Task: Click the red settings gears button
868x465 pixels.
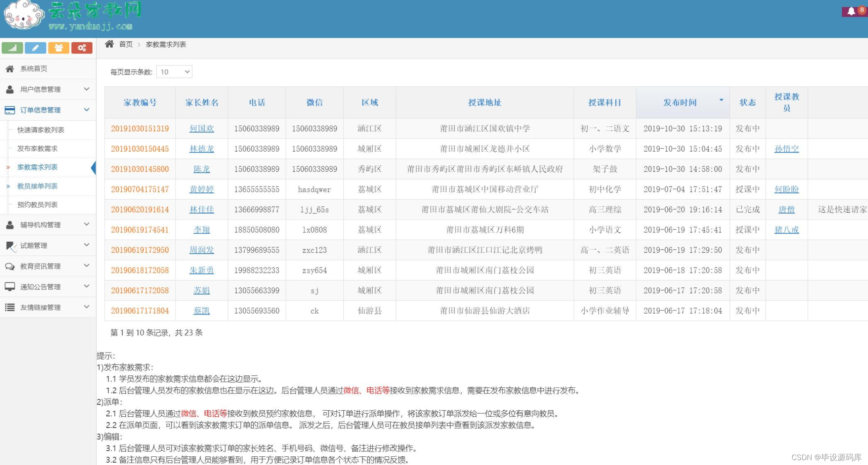Action: point(82,48)
